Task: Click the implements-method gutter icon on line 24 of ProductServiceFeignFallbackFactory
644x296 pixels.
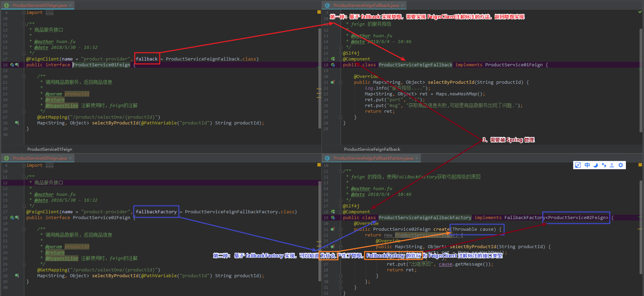Action: click(332, 247)
